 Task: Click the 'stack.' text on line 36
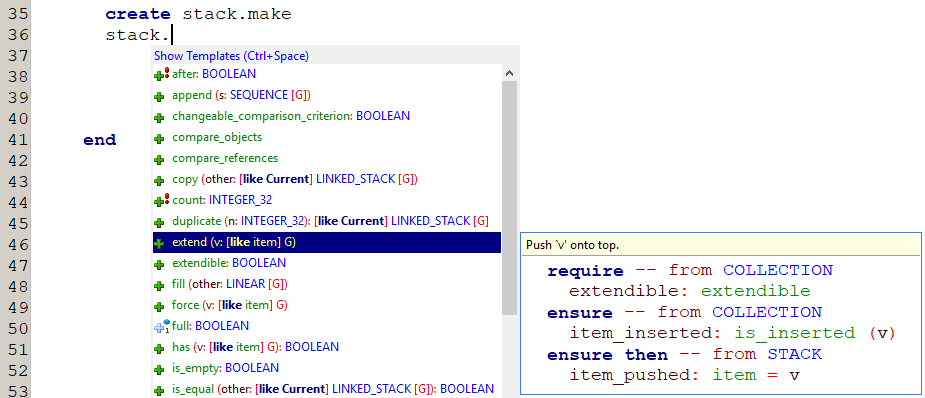point(137,35)
